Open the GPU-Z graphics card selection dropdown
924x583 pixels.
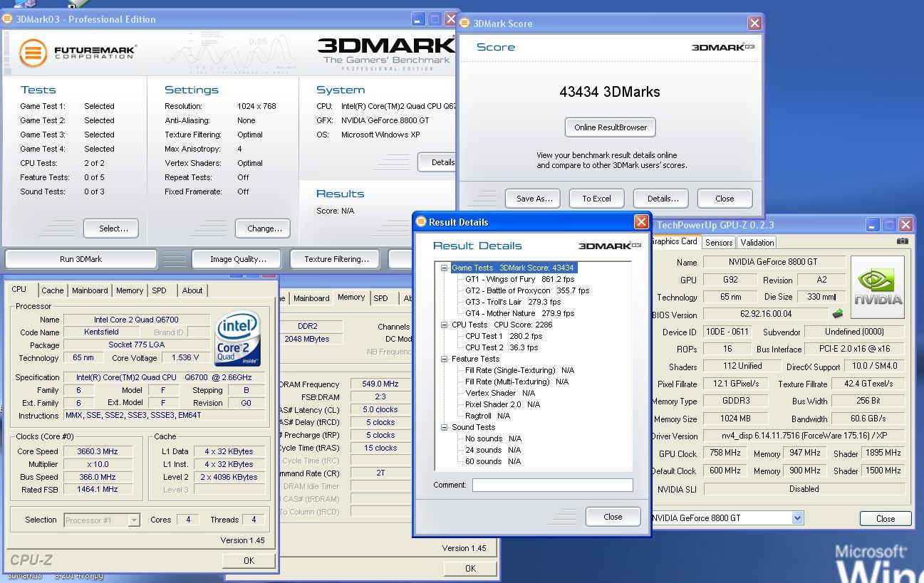click(x=798, y=518)
